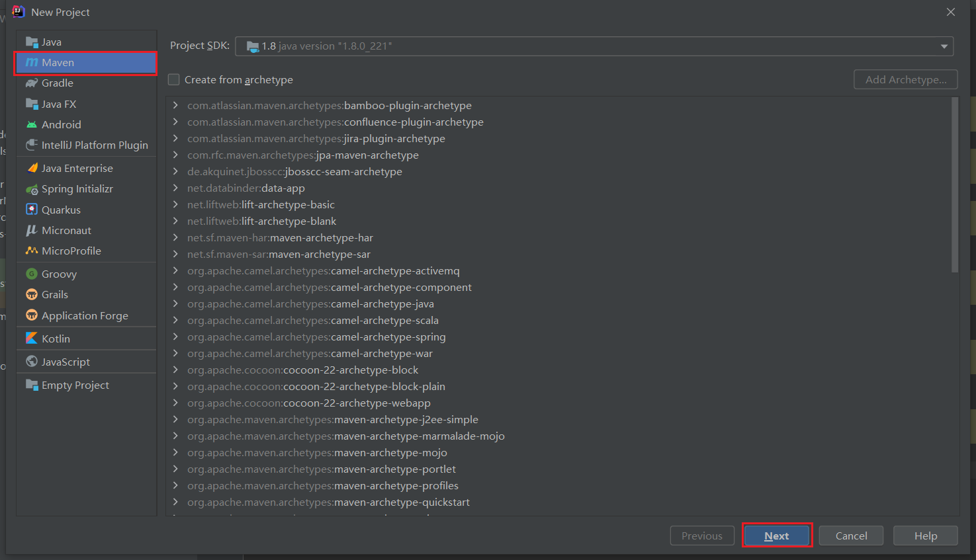Select cocoon-22-archetype-webapp row

pyautogui.click(x=558, y=403)
